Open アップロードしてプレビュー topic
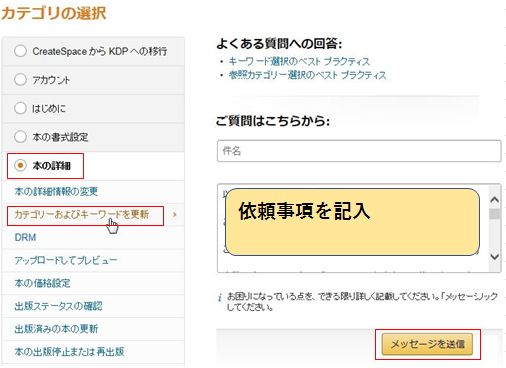506x368 pixels. click(x=66, y=260)
